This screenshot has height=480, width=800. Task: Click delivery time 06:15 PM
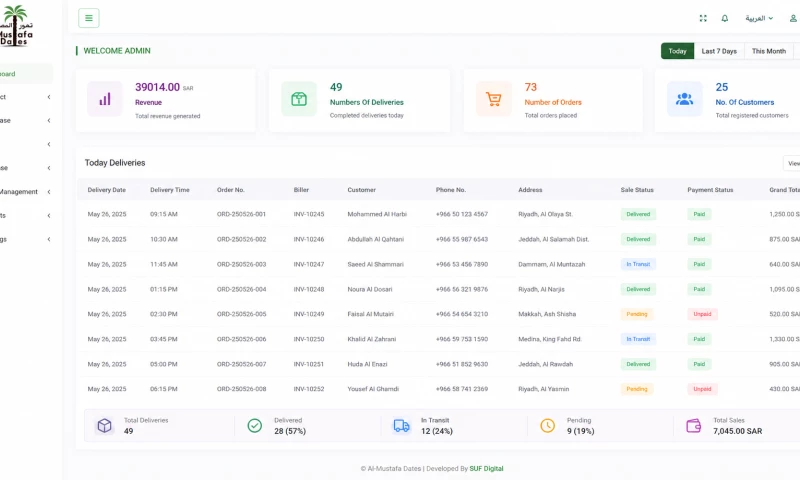click(164, 389)
